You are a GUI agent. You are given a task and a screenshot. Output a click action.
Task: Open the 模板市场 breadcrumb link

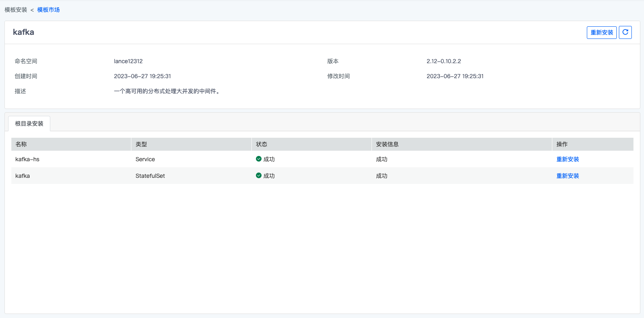[48, 10]
